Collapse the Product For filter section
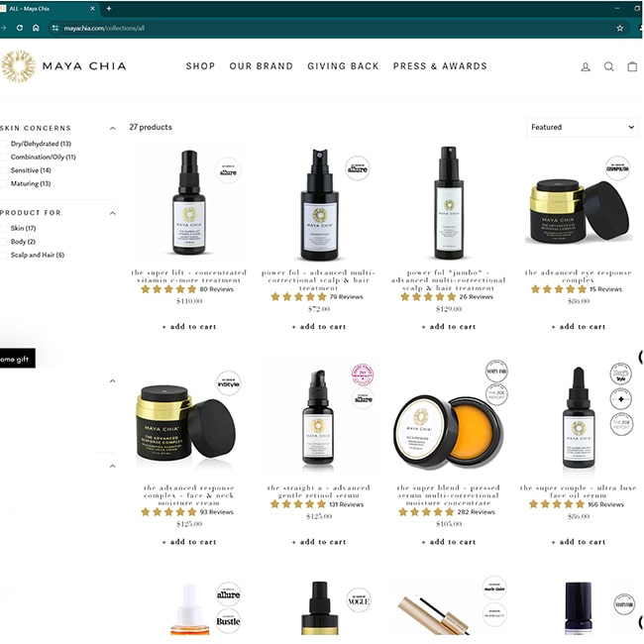644x644 pixels. 113,213
